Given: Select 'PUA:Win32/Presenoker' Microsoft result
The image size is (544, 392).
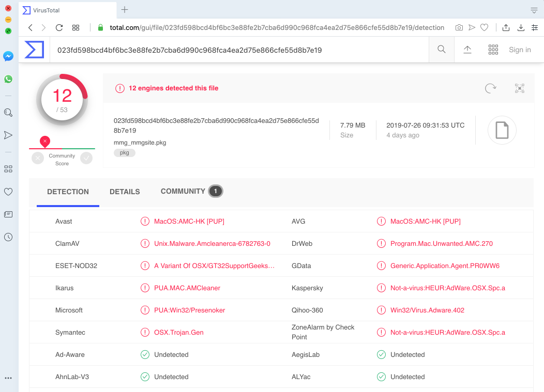Looking at the screenshot, I should point(189,310).
